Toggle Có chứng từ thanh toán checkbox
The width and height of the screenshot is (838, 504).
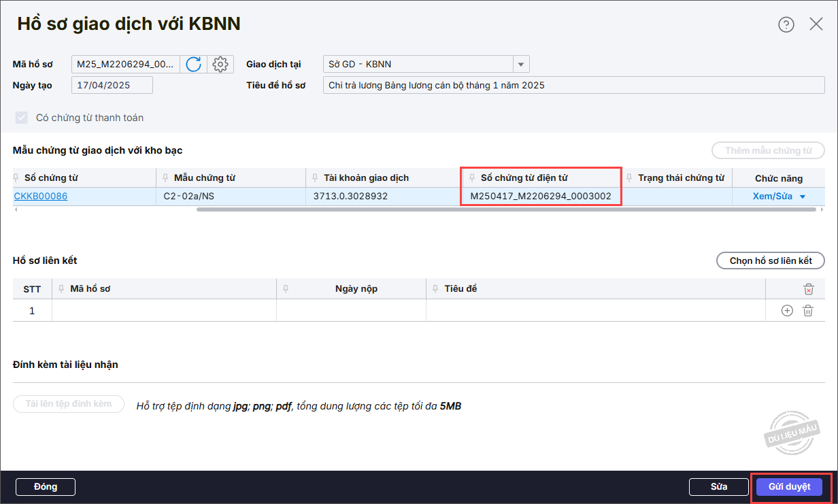22,118
